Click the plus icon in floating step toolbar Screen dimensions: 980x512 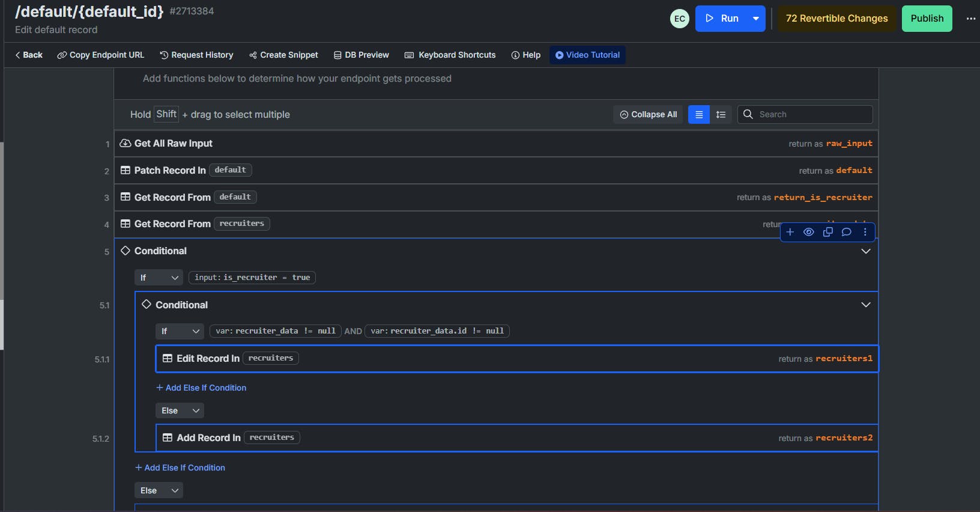[790, 232]
